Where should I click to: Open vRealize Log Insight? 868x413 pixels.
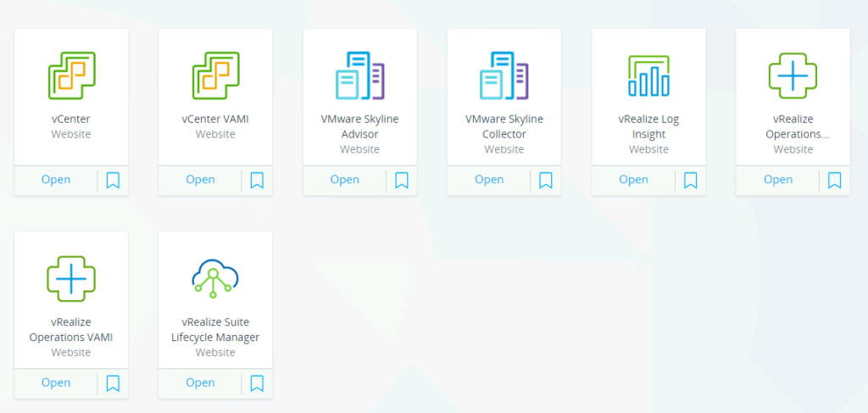[x=633, y=180]
